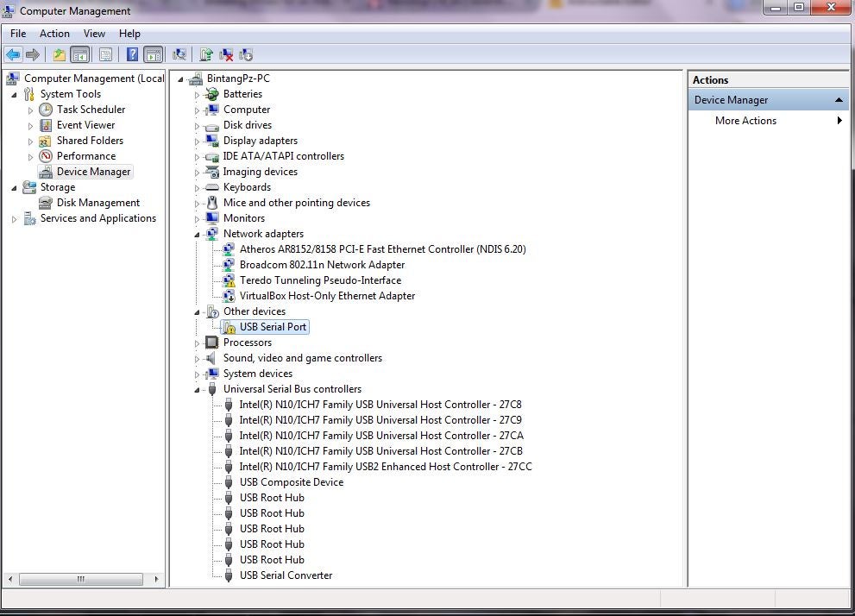The image size is (855, 616).
Task: Collapse the BintangPz-PC root node
Action: point(180,79)
